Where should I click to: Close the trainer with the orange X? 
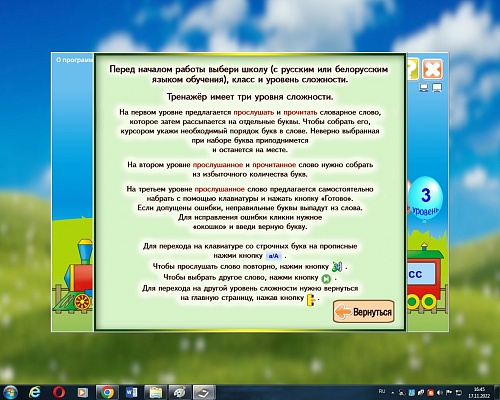point(432,69)
